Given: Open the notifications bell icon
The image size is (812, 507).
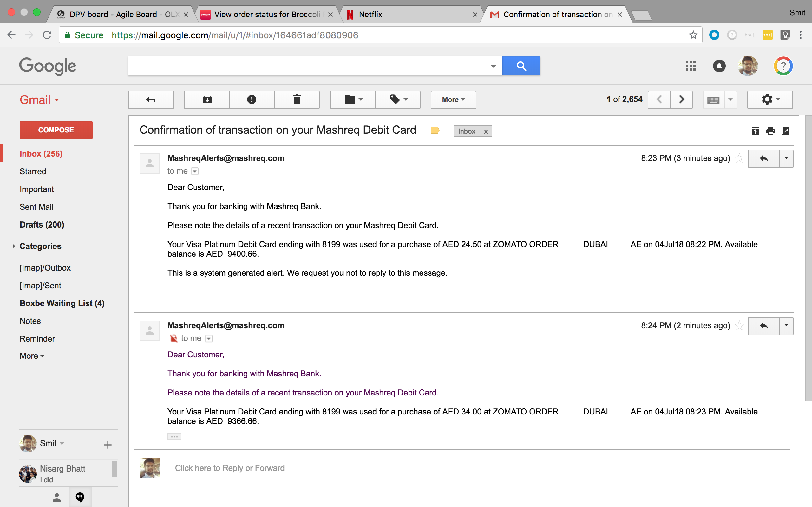Looking at the screenshot, I should coord(719,66).
